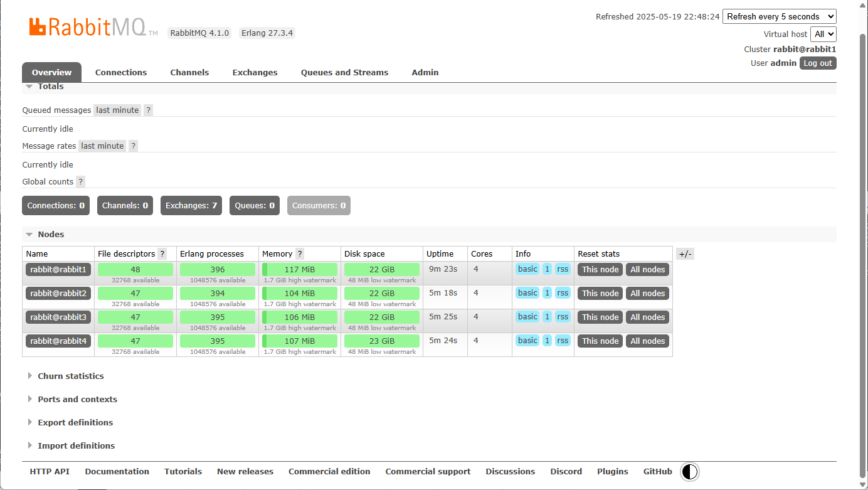
Task: Switch to the Connections tab
Action: (x=121, y=72)
